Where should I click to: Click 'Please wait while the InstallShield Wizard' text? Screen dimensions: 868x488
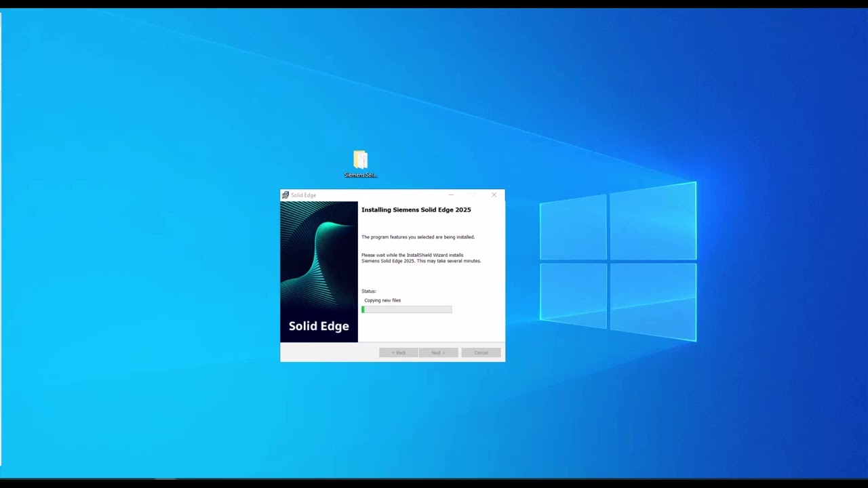(412, 256)
